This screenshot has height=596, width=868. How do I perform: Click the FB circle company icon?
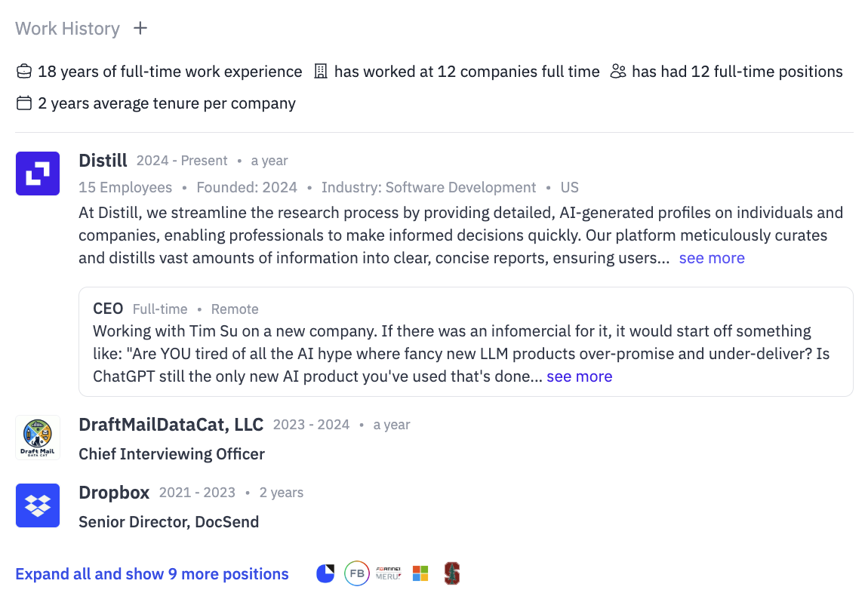(x=357, y=573)
